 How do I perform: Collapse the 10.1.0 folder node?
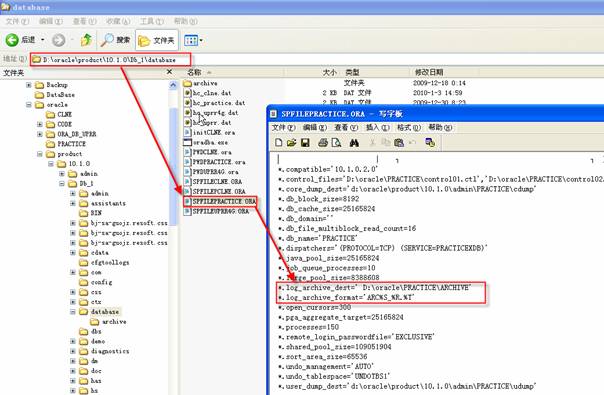coord(51,164)
